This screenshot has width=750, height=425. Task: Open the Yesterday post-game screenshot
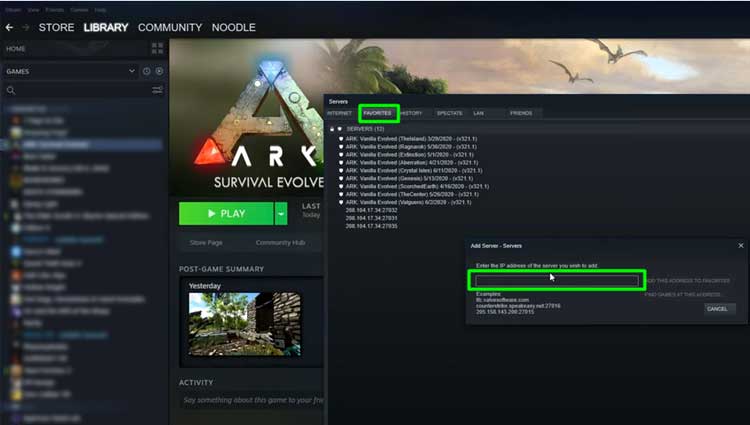(x=245, y=325)
